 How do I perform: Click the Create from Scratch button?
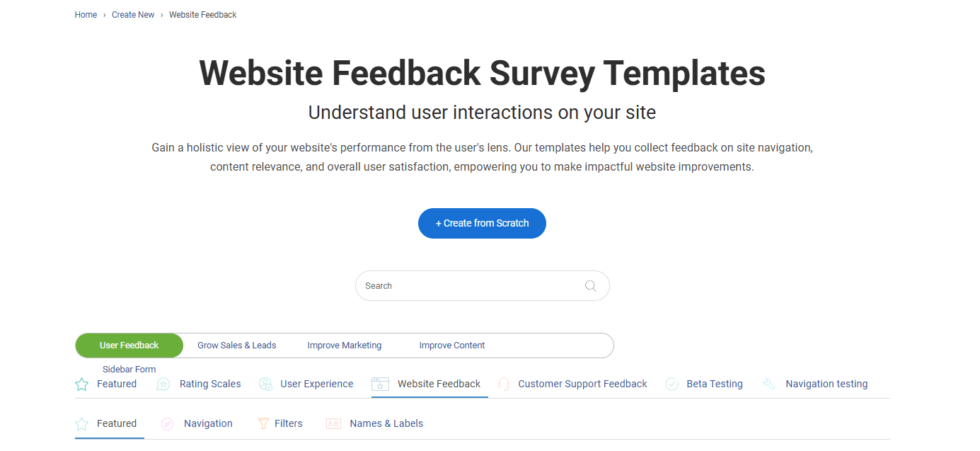482,223
